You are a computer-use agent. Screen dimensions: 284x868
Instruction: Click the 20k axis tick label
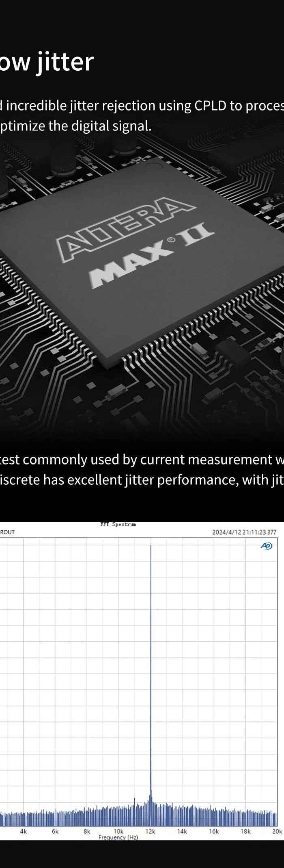(277, 831)
